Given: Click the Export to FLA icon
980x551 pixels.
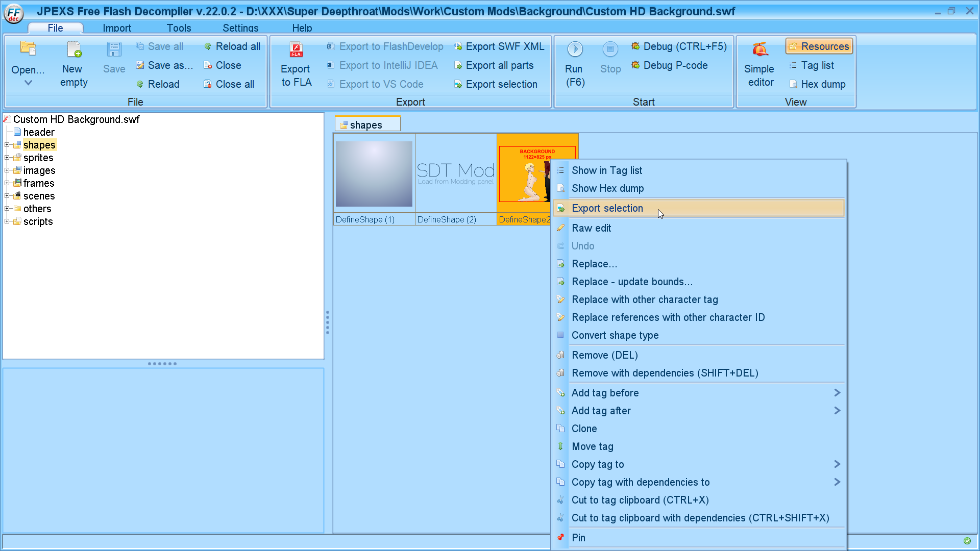Looking at the screenshot, I should [x=296, y=50].
